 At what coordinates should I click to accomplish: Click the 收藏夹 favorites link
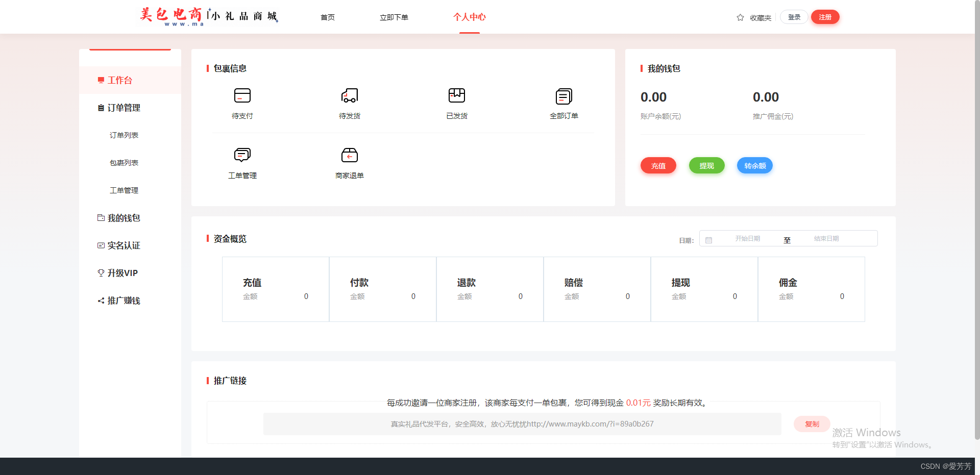pos(761,18)
